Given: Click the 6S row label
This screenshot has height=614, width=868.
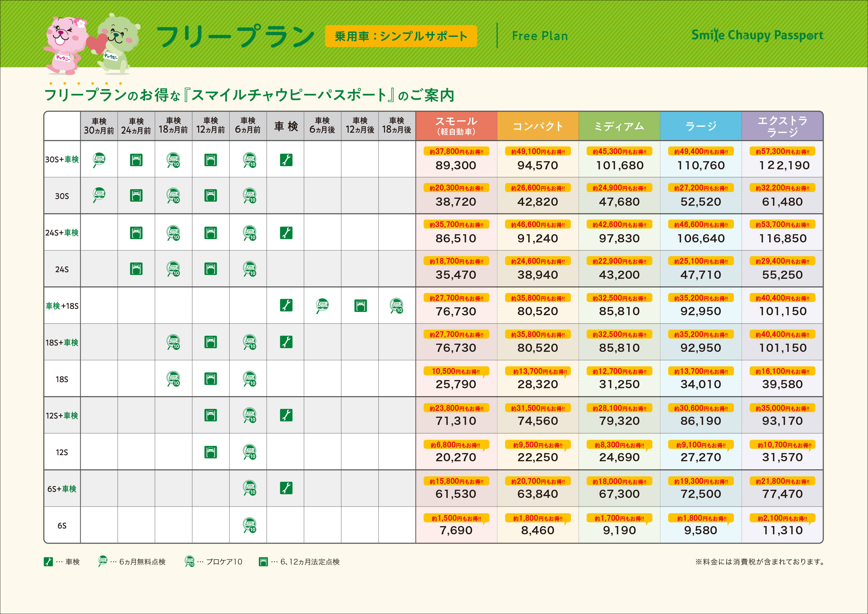Looking at the screenshot, I should point(62,525).
